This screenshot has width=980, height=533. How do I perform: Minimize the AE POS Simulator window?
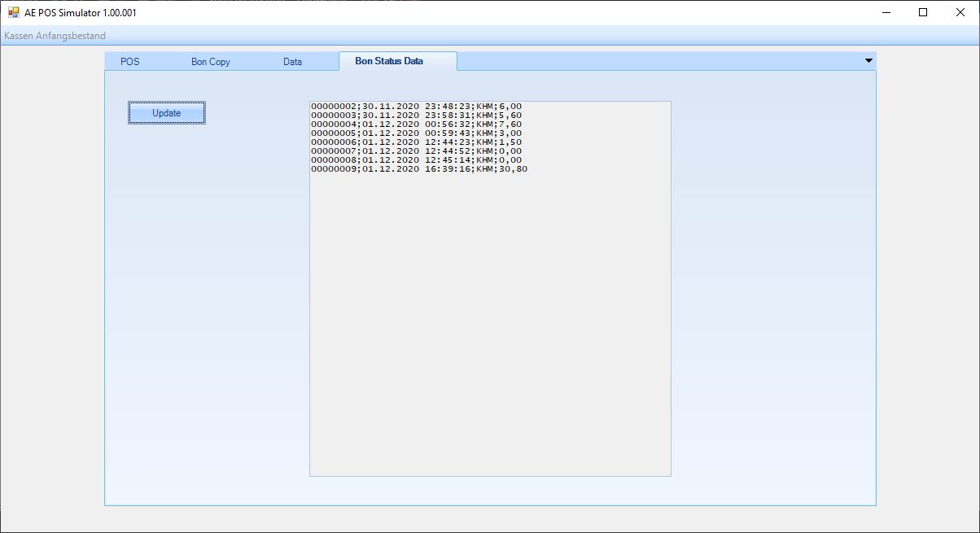click(x=886, y=12)
